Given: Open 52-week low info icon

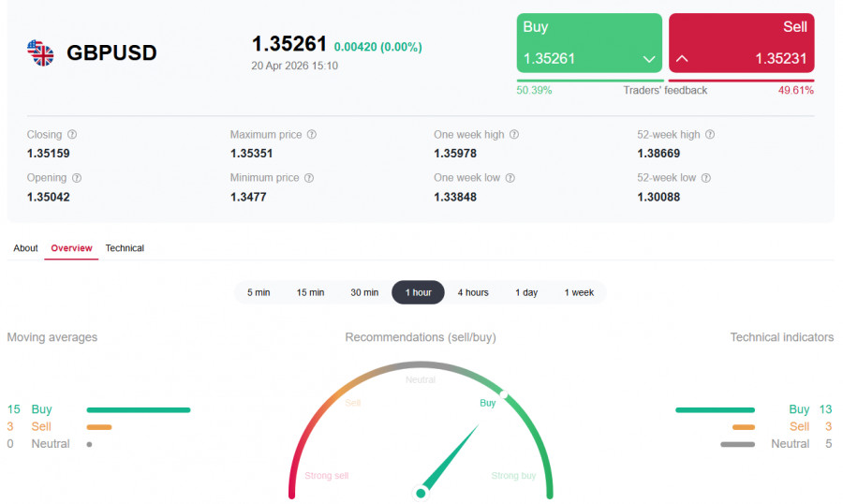Looking at the screenshot, I should click(706, 177).
